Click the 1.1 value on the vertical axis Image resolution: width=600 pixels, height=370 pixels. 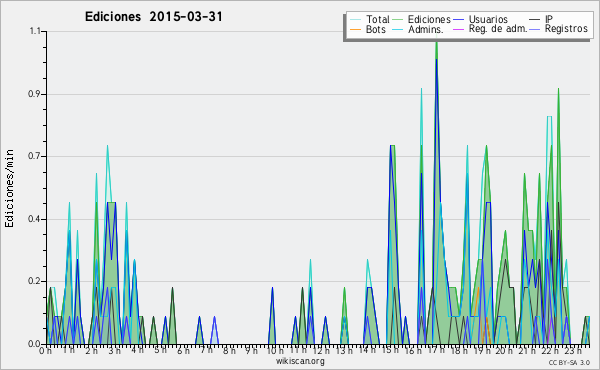click(x=35, y=31)
